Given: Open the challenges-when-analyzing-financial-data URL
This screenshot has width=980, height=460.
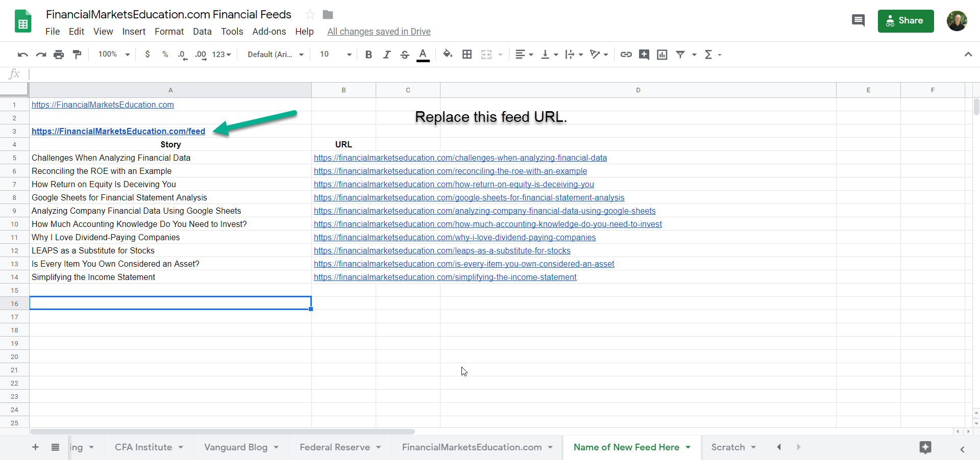Looking at the screenshot, I should click(460, 158).
